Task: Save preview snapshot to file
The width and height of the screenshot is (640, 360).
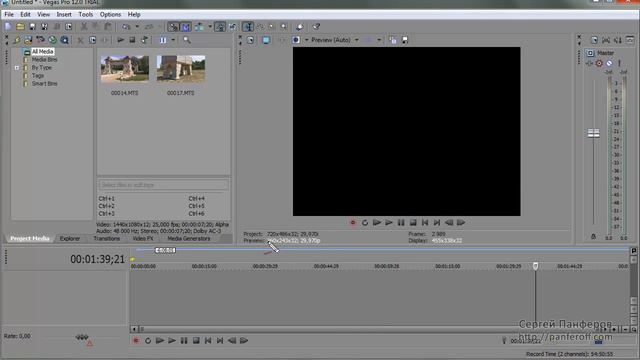Action: (x=405, y=40)
